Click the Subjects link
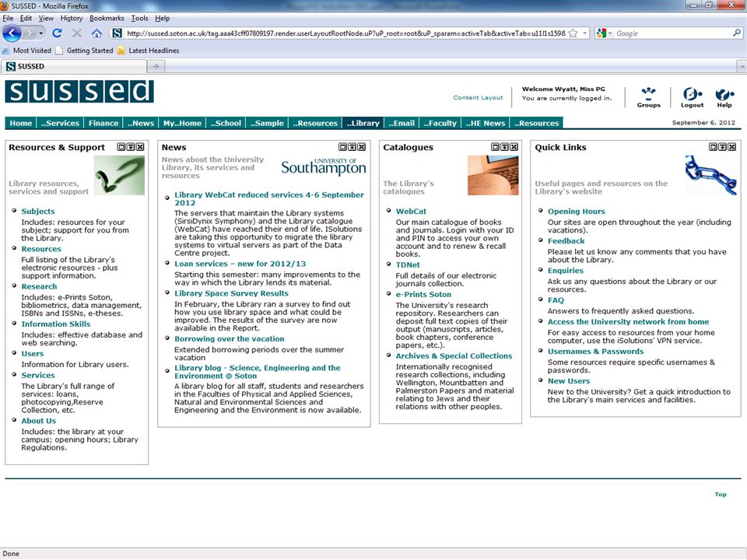The height and width of the screenshot is (560, 747). click(38, 212)
